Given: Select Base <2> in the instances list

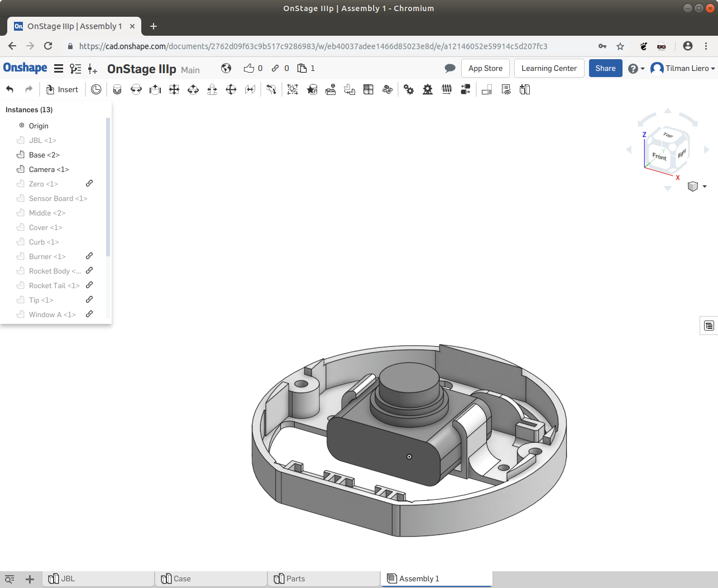Looking at the screenshot, I should coord(44,155).
